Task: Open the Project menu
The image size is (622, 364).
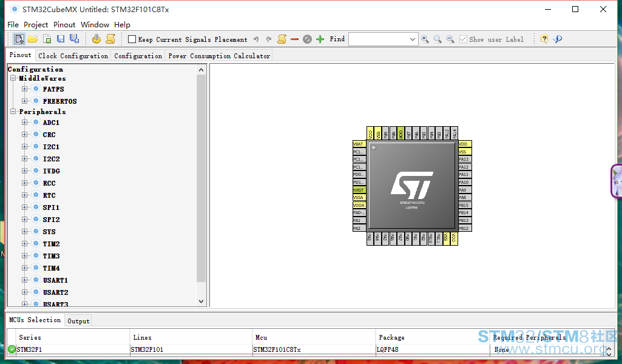Action: point(36,25)
